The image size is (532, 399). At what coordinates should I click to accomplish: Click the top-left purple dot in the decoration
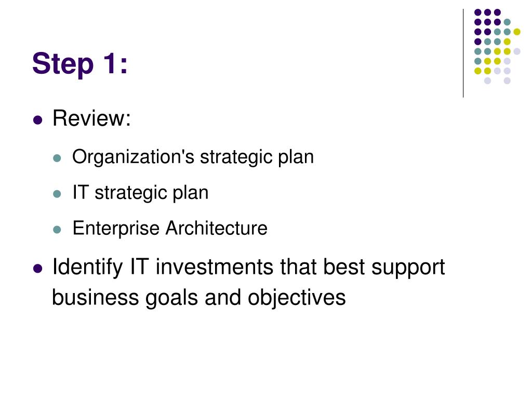478,12
